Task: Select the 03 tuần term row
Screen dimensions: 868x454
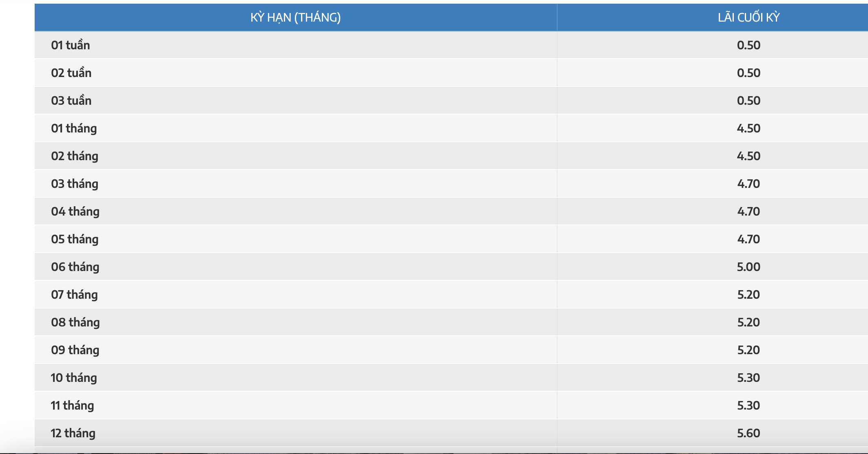Action: coord(451,100)
